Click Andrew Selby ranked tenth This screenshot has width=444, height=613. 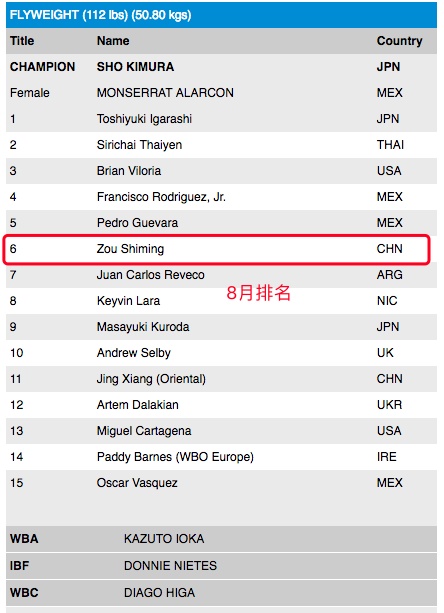134,353
